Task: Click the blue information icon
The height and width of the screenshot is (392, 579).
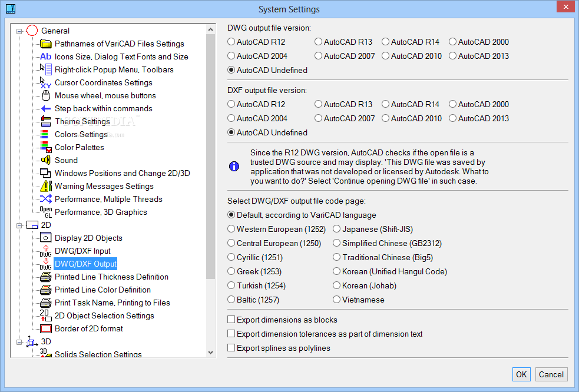Action: 234,167
